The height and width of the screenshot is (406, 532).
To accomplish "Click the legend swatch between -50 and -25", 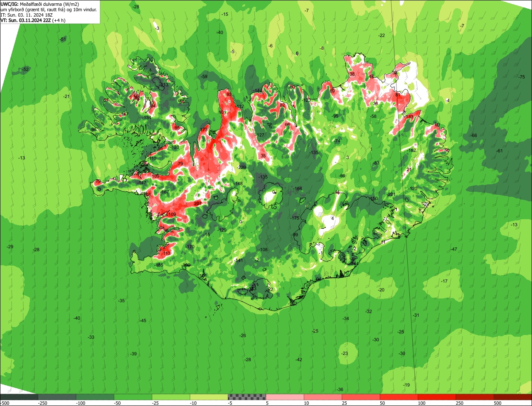I will 133,397.
